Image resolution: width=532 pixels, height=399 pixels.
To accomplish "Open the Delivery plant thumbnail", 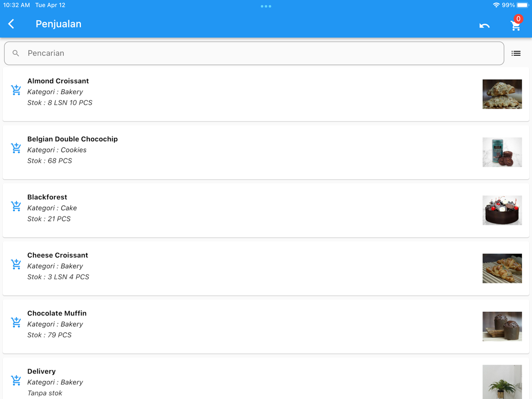I will (x=502, y=381).
